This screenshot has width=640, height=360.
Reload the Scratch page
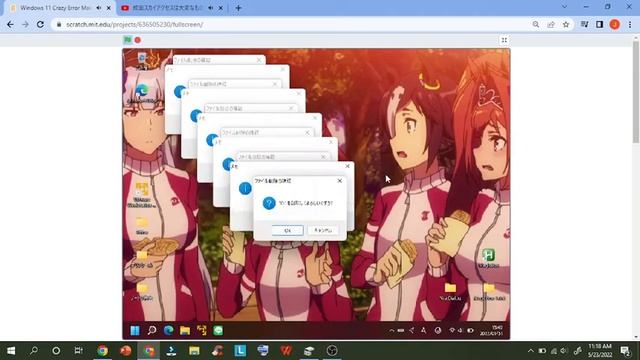(x=40, y=24)
